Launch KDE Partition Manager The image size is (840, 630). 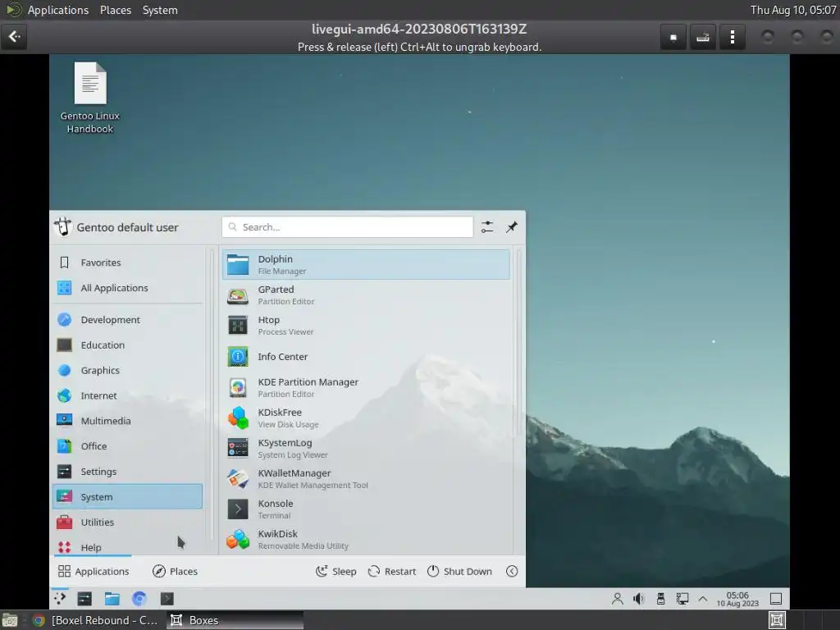pyautogui.click(x=366, y=387)
